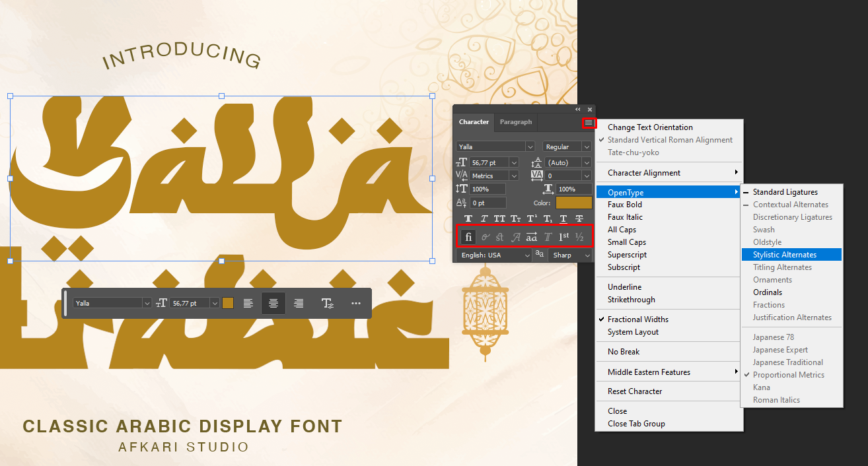
Task: Toggle Discretionary Ligatures st button
Action: coord(499,237)
